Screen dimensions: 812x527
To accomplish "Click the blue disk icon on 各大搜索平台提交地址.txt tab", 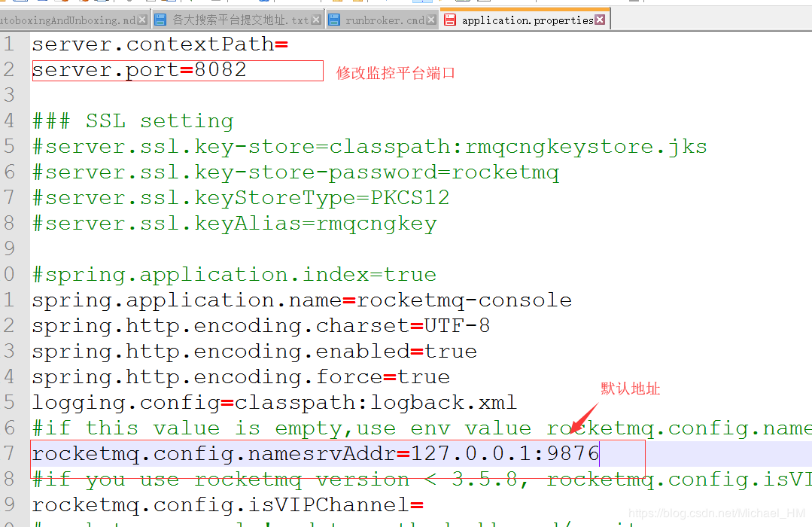I will (160, 20).
